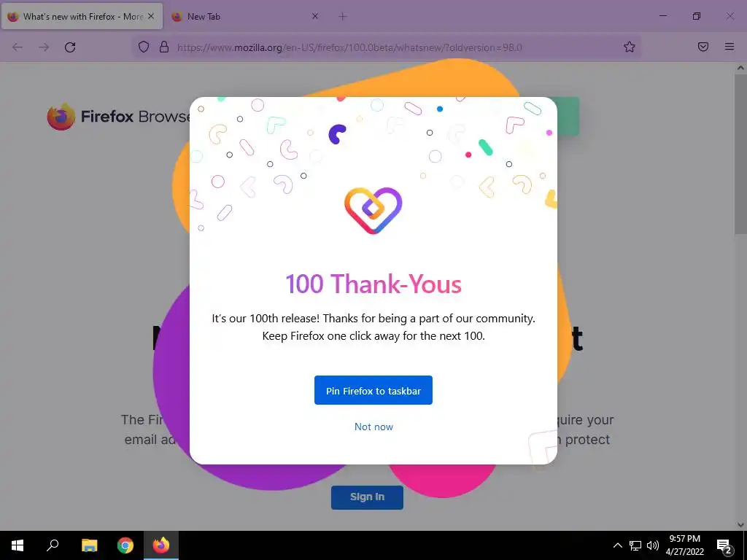747x560 pixels.
Task: Open the tracking protection shield icon
Action: [x=144, y=47]
